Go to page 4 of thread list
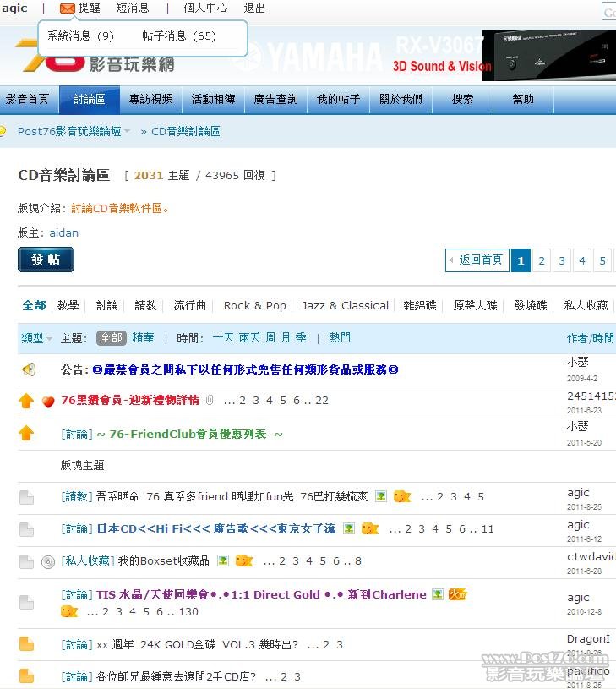 point(581,260)
